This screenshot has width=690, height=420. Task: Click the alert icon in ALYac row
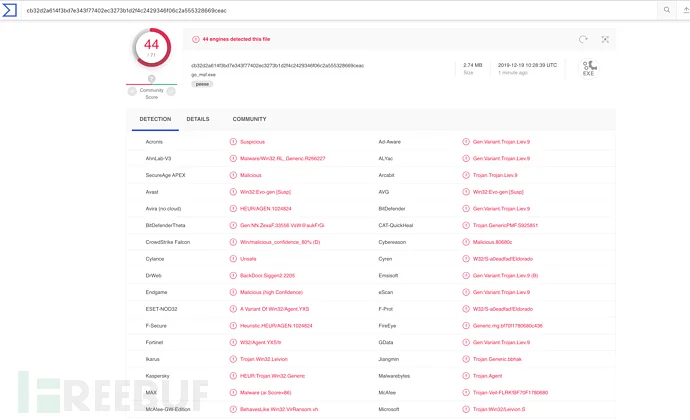466,158
